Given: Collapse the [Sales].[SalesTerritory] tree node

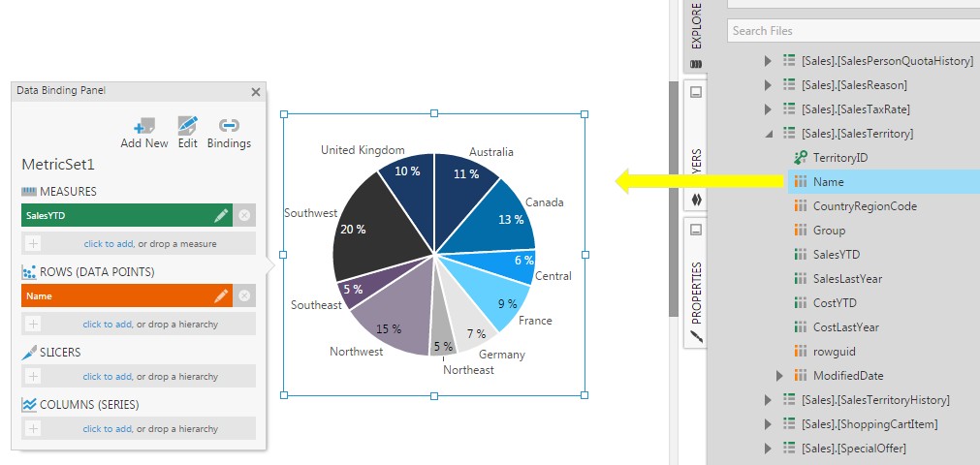Looking at the screenshot, I should click(x=768, y=134).
